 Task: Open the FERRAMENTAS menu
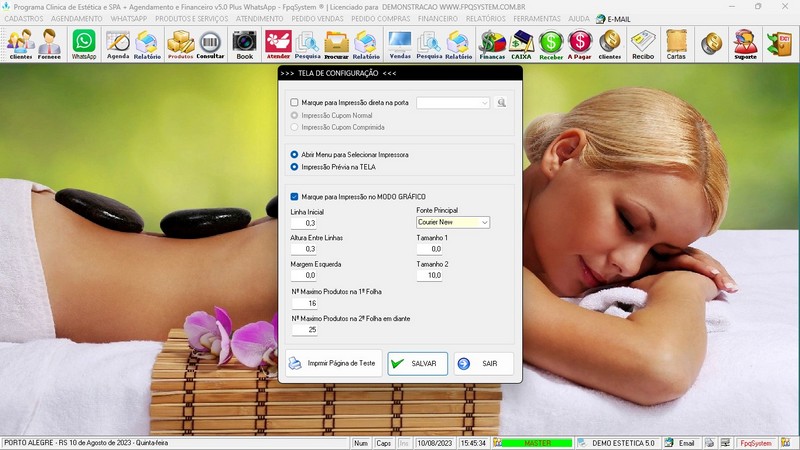click(x=537, y=19)
